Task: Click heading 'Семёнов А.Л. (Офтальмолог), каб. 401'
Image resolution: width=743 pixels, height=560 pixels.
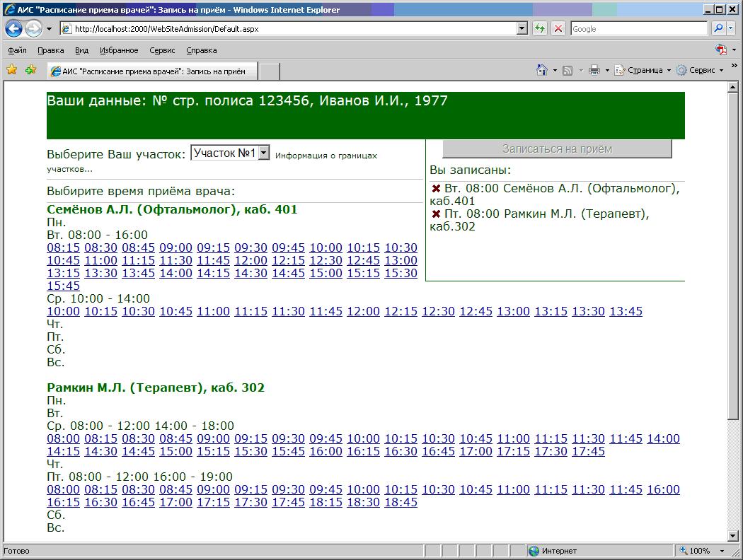Action: (172, 209)
